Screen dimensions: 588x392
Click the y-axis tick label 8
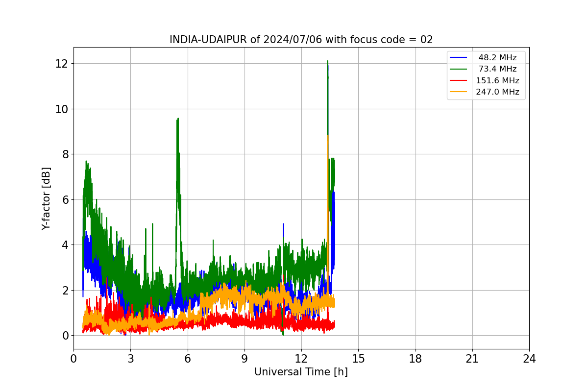(64, 154)
